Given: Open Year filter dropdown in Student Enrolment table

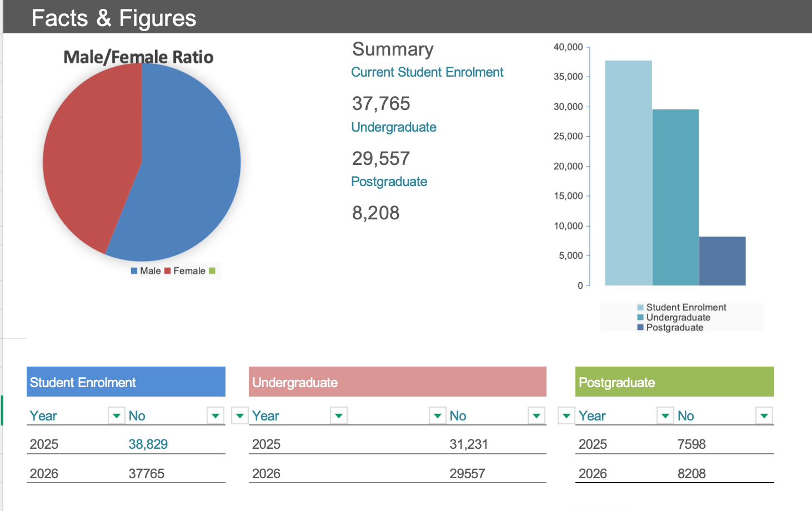Looking at the screenshot, I should tap(116, 415).
